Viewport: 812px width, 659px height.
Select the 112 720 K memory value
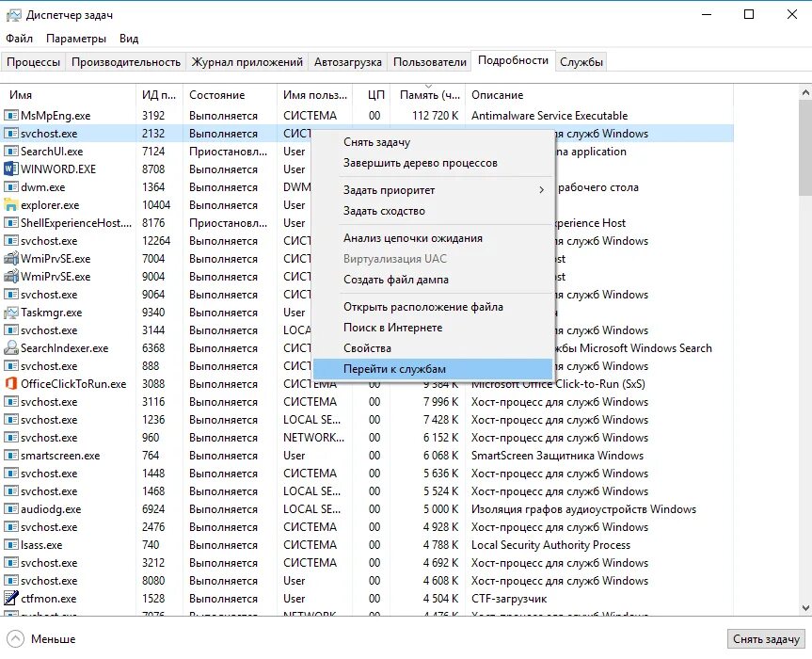pyautogui.click(x=435, y=116)
